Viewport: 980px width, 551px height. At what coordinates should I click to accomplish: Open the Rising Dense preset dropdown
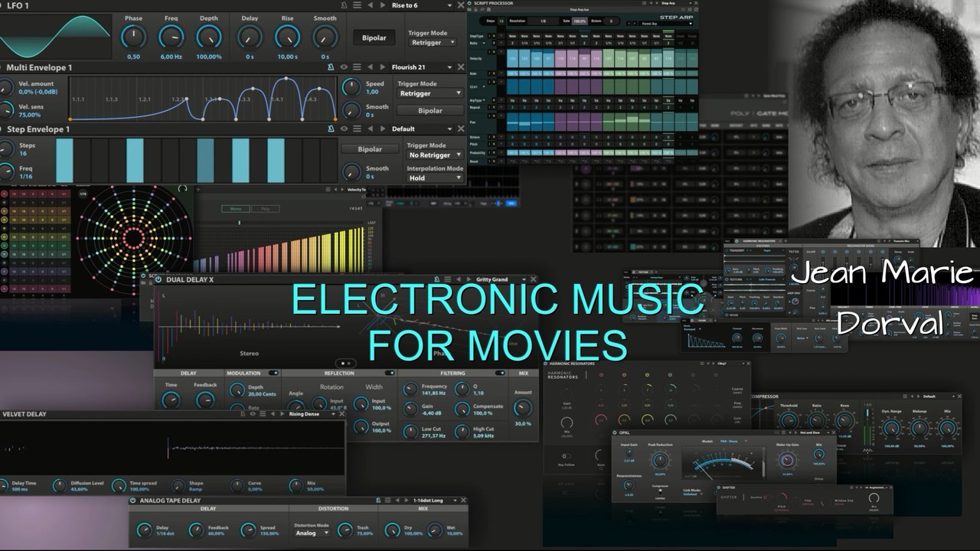point(312,414)
